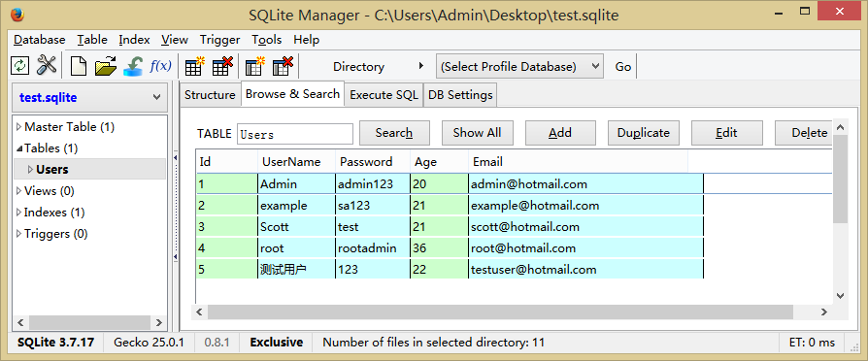
Task: Click the Refresh icon in toolbar
Action: tap(20, 66)
